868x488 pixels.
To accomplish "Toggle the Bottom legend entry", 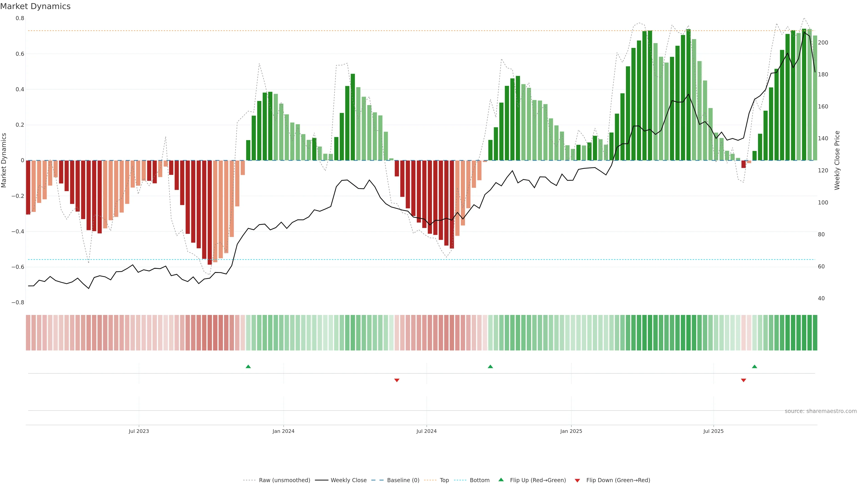I will 479,480.
